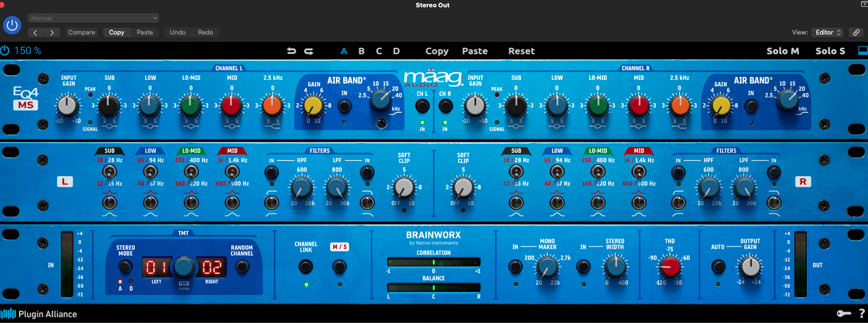Click right SUB 18/28 Hz selector button
Viewport: 868px width, 323px height.
[x=516, y=172]
